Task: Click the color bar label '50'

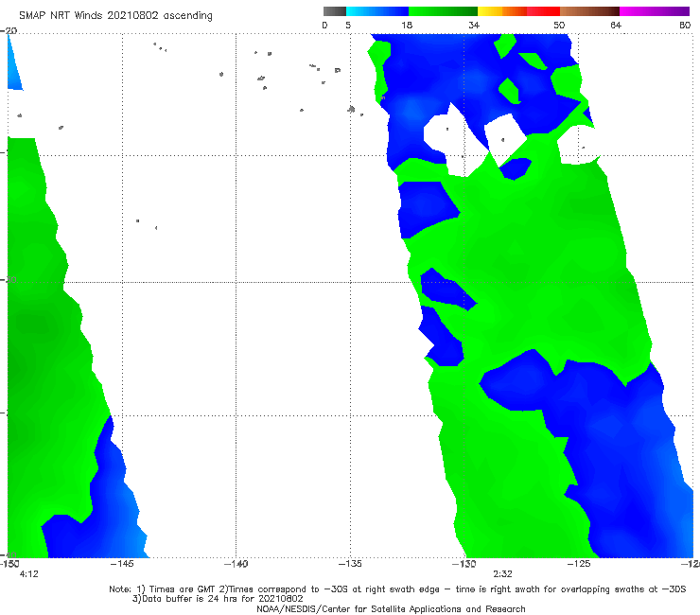Action: click(x=559, y=25)
